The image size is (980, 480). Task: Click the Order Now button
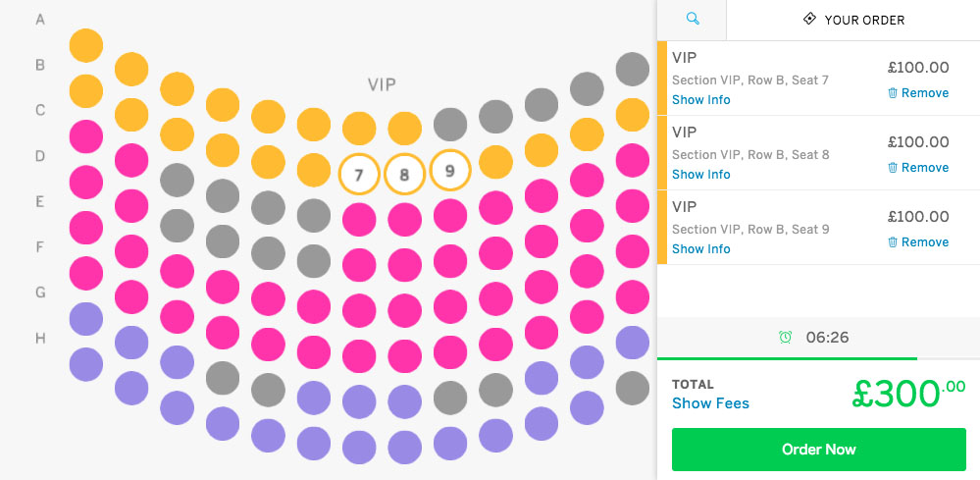click(x=819, y=450)
